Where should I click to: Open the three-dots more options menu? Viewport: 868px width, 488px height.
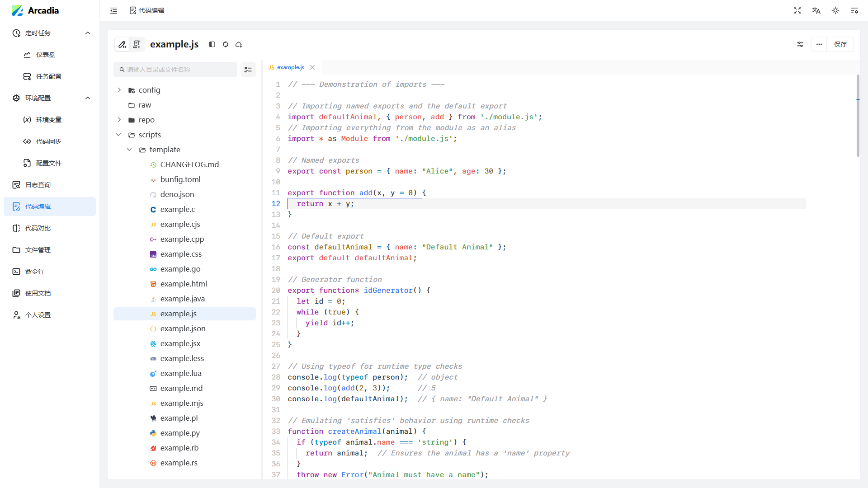819,44
